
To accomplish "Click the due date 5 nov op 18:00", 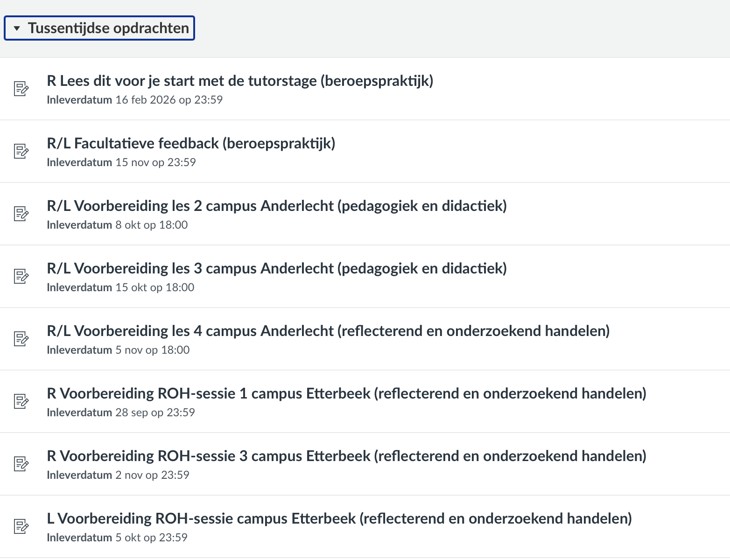I will (x=153, y=350).
